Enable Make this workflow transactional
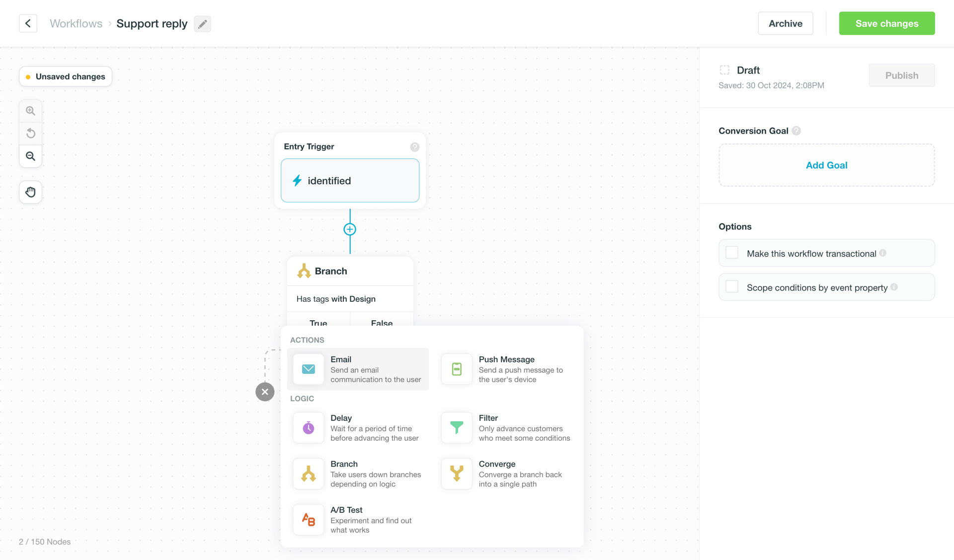The height and width of the screenshot is (560, 954). pos(731,252)
